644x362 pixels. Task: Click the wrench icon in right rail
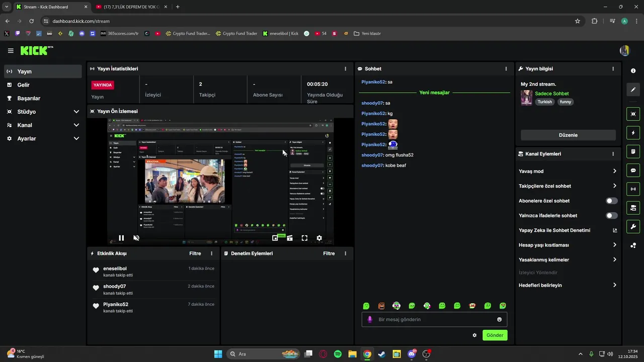pos(633,226)
